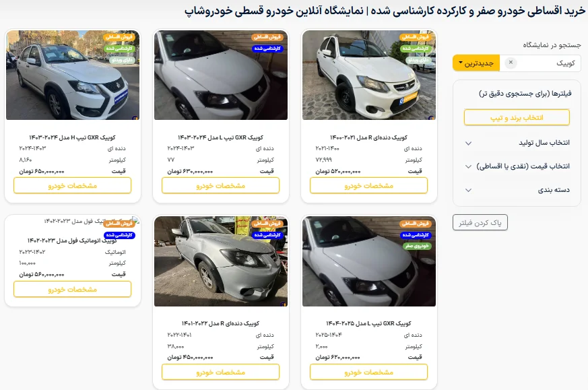Expand the دسته بندی filter section
This screenshot has height=390, width=588.
click(x=517, y=190)
